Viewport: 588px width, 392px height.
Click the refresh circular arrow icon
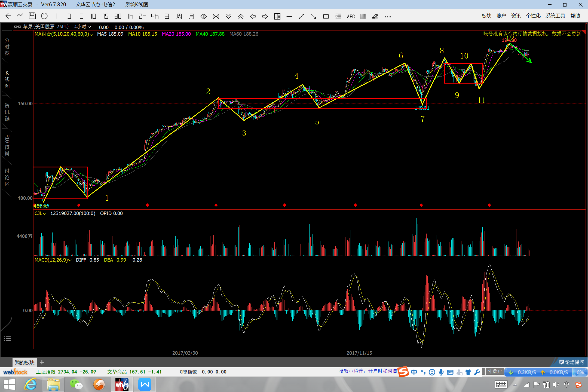[44, 16]
